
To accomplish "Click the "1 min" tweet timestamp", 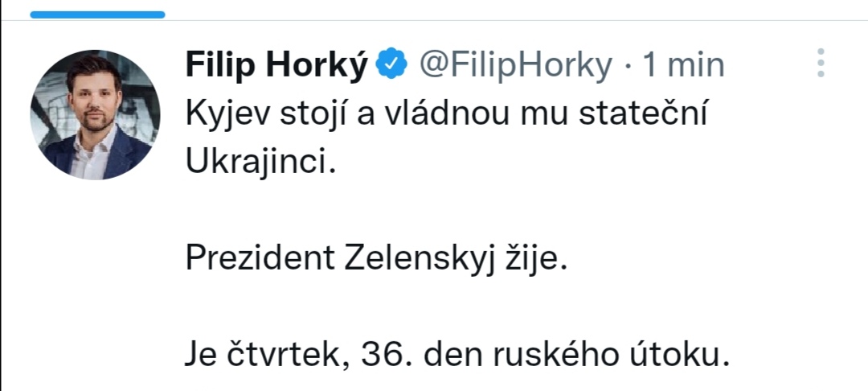I will tap(682, 64).
